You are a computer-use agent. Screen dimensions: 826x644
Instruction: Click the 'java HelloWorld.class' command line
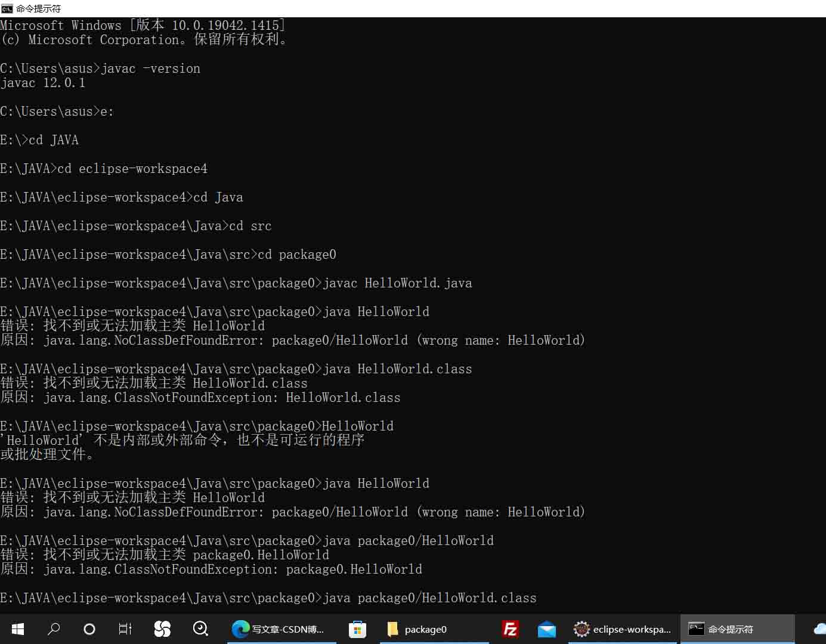coord(236,369)
